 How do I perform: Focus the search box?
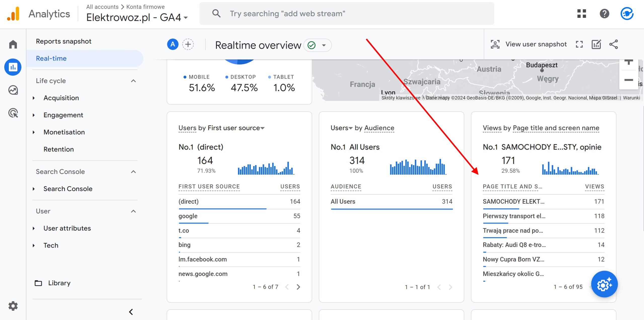pos(347,14)
